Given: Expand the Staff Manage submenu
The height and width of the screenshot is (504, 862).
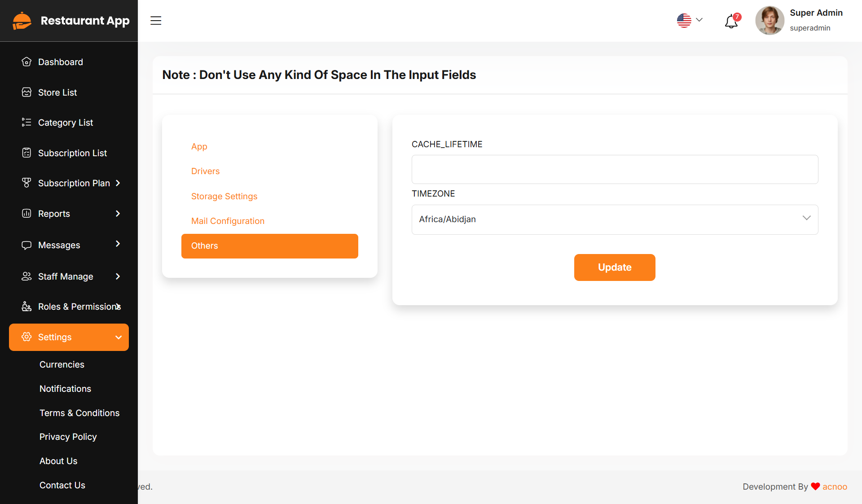Looking at the screenshot, I should [x=118, y=276].
